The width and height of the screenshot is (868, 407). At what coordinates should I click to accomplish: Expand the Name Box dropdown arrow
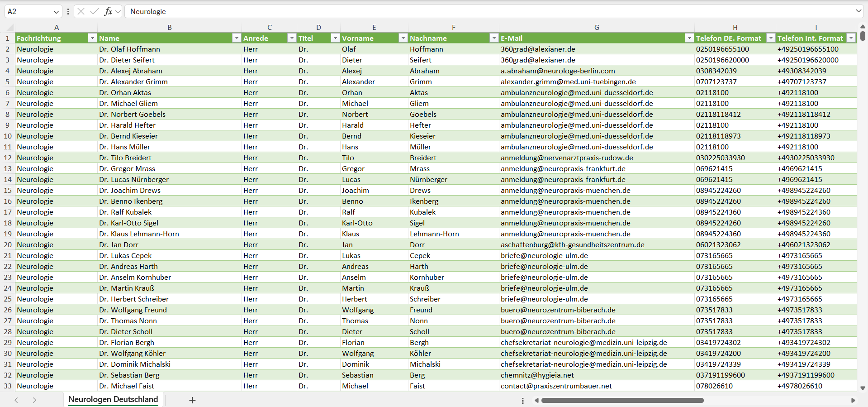pos(56,12)
